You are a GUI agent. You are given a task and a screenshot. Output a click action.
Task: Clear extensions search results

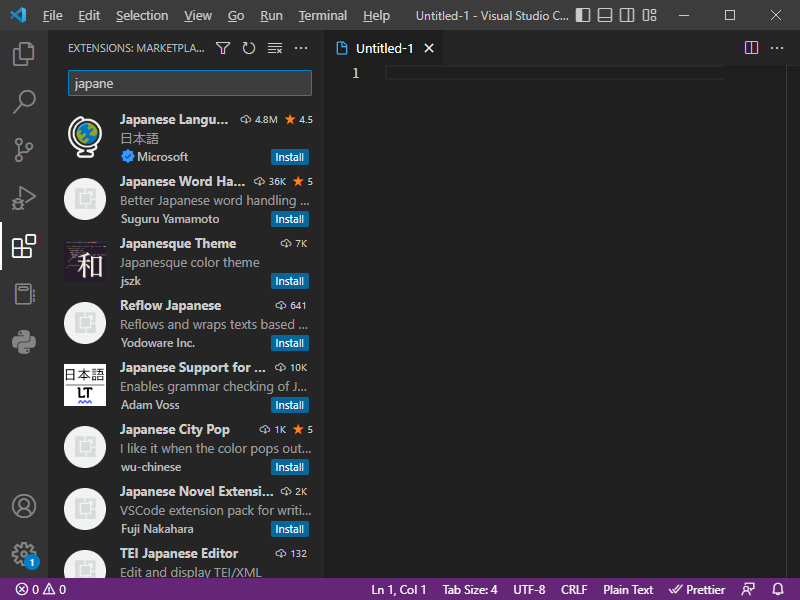(275, 48)
